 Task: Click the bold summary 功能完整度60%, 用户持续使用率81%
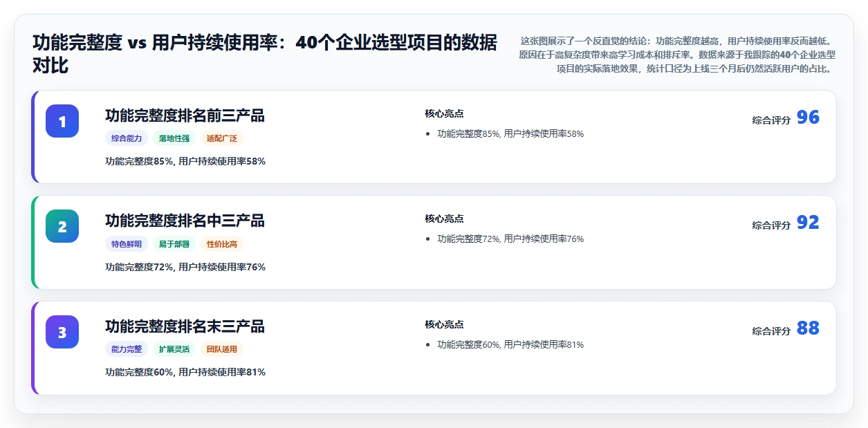tap(185, 372)
